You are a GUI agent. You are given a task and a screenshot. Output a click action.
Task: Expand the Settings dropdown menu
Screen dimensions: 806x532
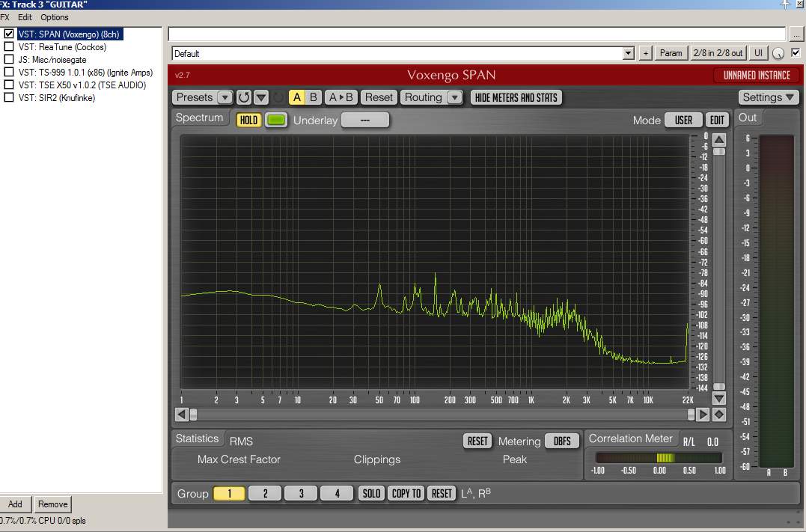(x=769, y=97)
